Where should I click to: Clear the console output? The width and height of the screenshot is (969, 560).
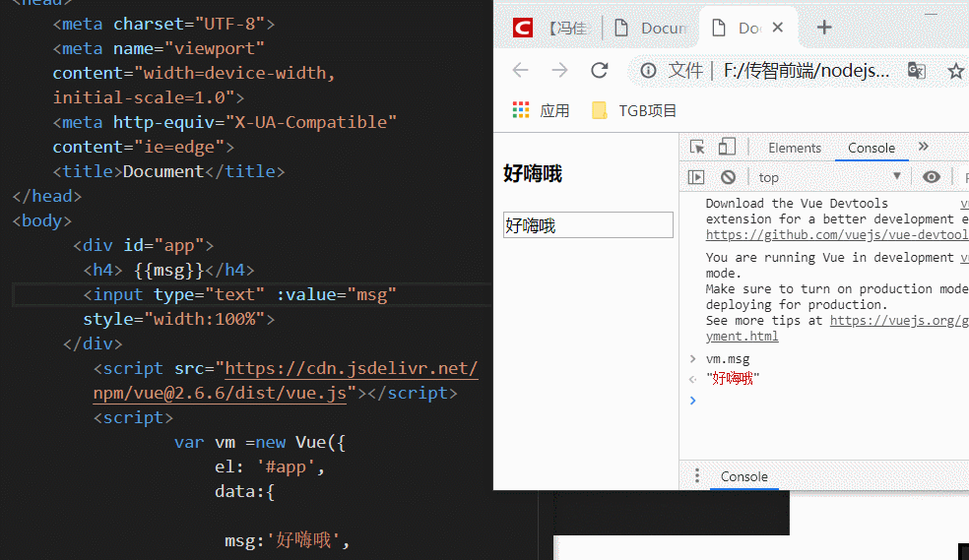coord(728,177)
